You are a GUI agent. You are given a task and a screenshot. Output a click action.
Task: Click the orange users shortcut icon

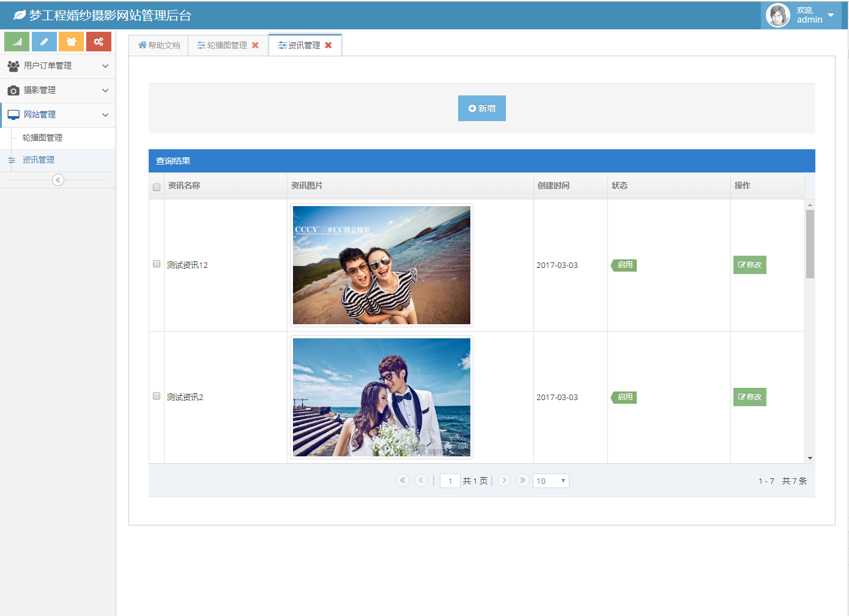(x=72, y=42)
